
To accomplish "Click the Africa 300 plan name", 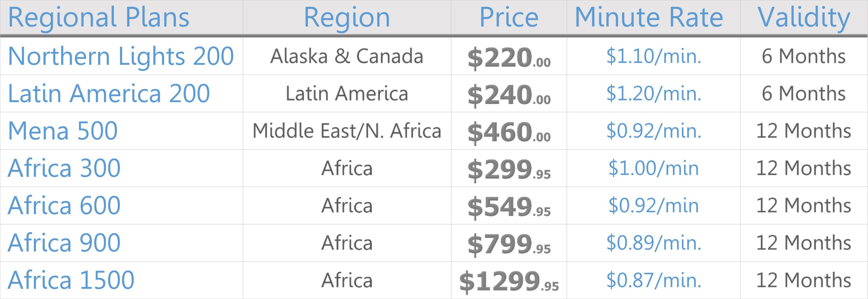I will point(64,168).
